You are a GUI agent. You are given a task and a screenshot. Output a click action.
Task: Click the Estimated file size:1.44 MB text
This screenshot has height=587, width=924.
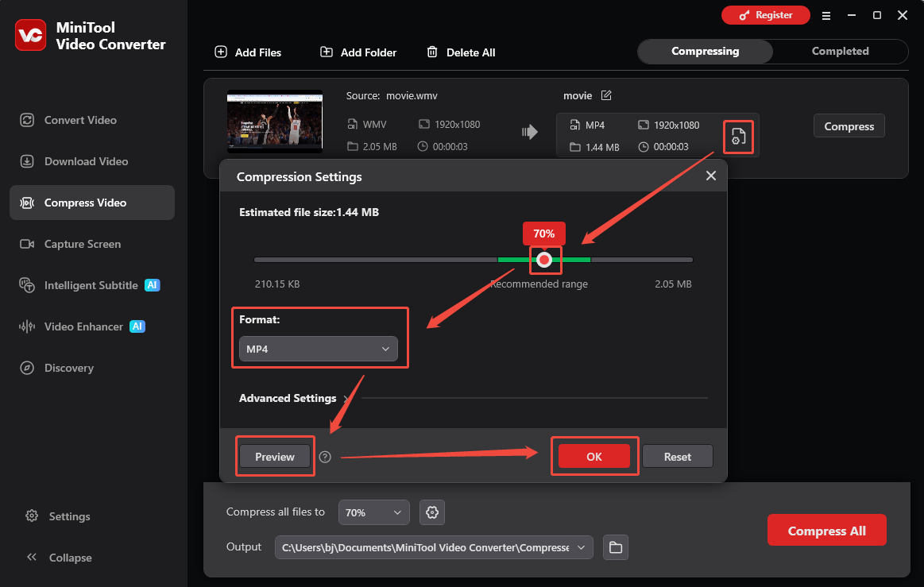coord(309,212)
